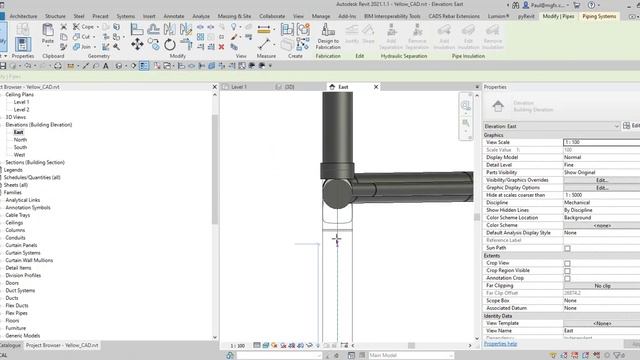Click the selection filter funnel icon in status bar
Screen dimensions: 640x360
(618, 356)
